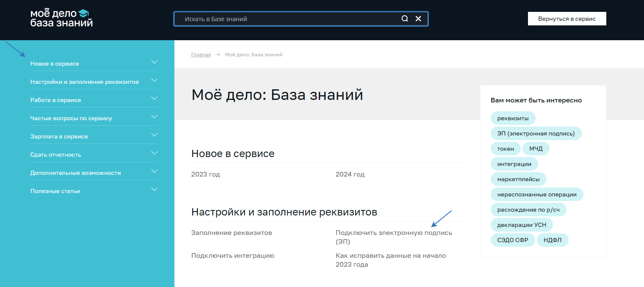The image size is (644, 287).
Task: Click the magnifier search icon
Action: 405,19
